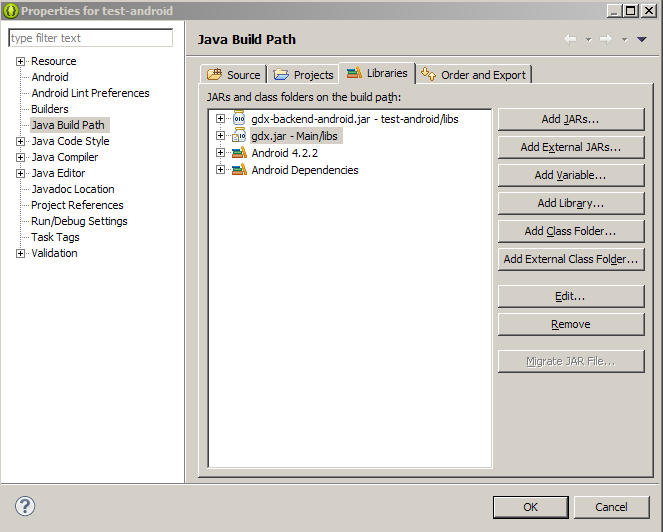663x532 pixels.
Task: Focus the type filter text field
Action: coord(90,38)
